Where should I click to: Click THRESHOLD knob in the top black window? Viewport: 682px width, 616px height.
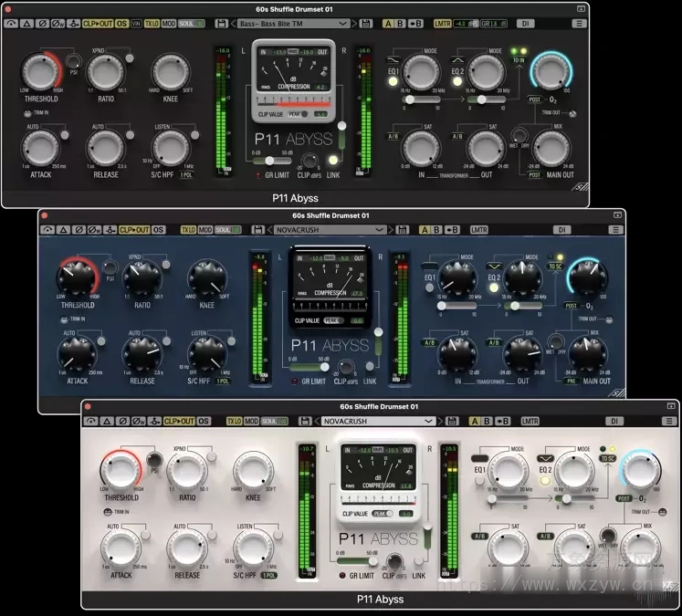click(x=40, y=72)
